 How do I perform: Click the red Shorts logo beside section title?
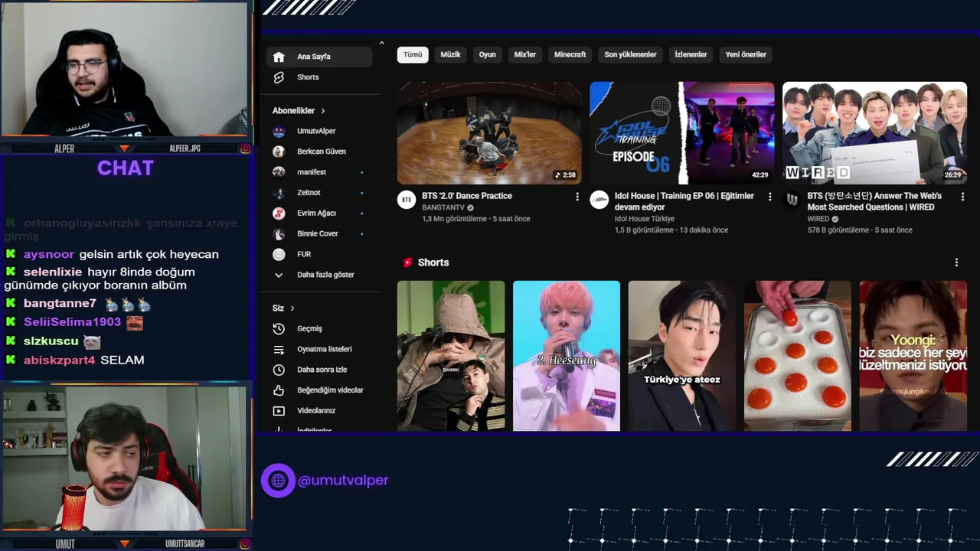408,262
